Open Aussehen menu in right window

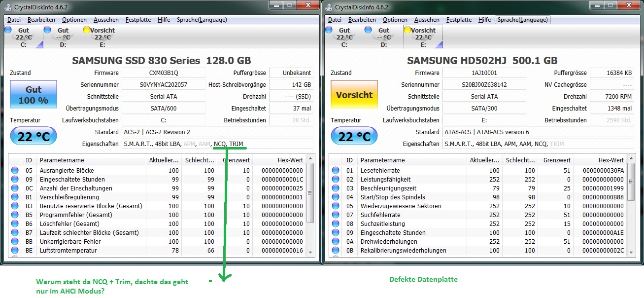427,20
